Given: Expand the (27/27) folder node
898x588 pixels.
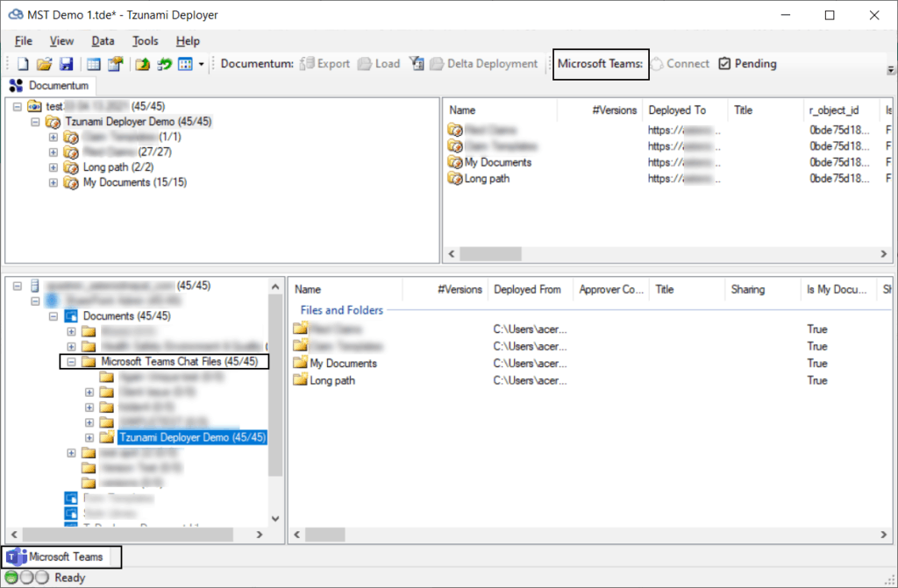Looking at the screenshot, I should click(x=53, y=152).
